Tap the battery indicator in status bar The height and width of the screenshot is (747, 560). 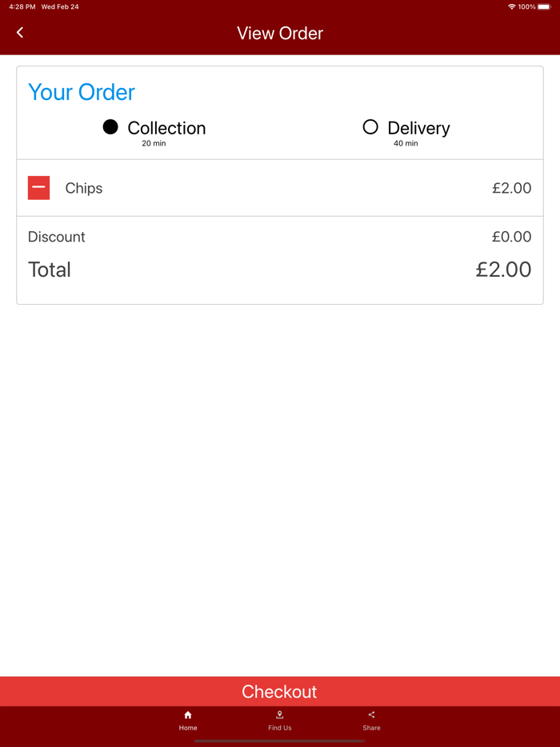[542, 6]
